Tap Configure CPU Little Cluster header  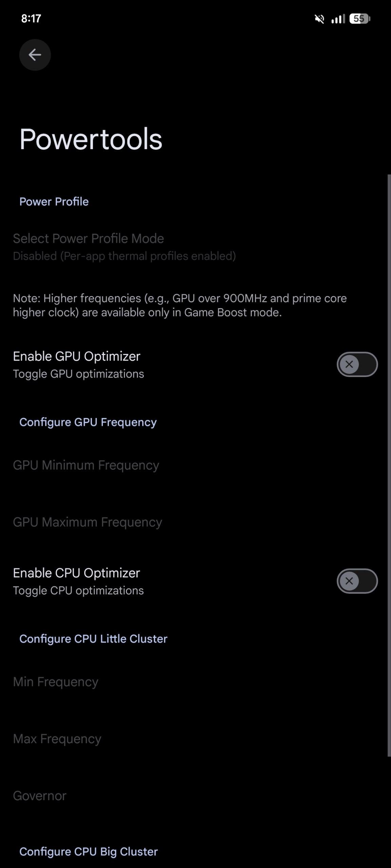pyautogui.click(x=93, y=639)
